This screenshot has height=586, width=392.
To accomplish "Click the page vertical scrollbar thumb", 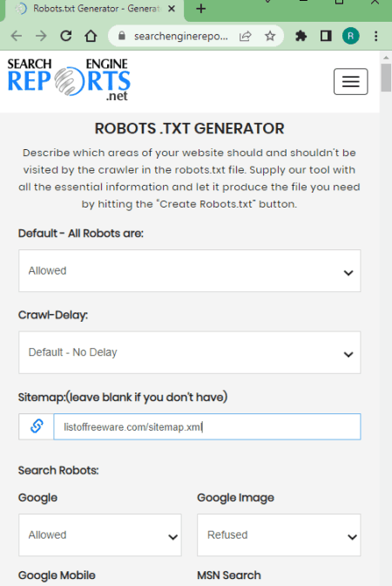I will [x=386, y=78].
